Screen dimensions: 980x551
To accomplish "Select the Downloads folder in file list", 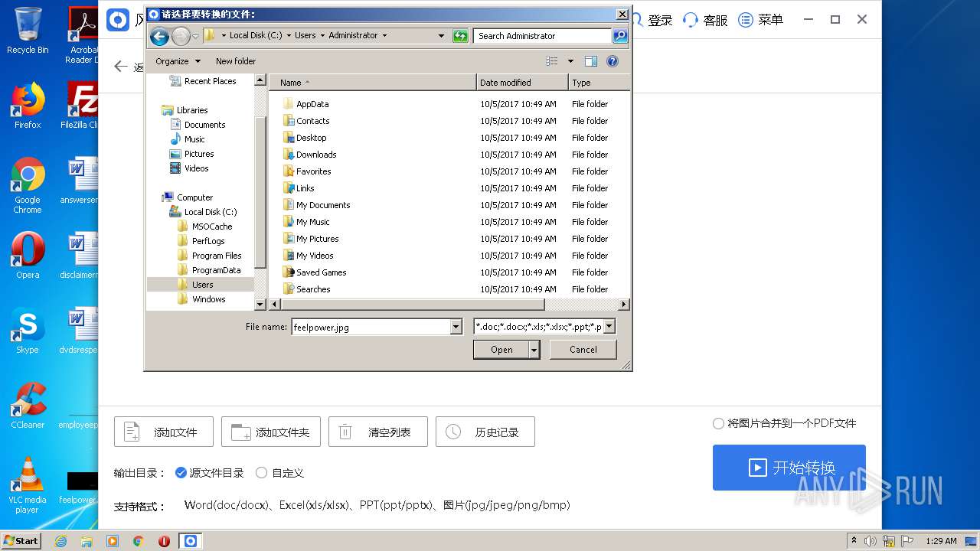I will point(316,155).
